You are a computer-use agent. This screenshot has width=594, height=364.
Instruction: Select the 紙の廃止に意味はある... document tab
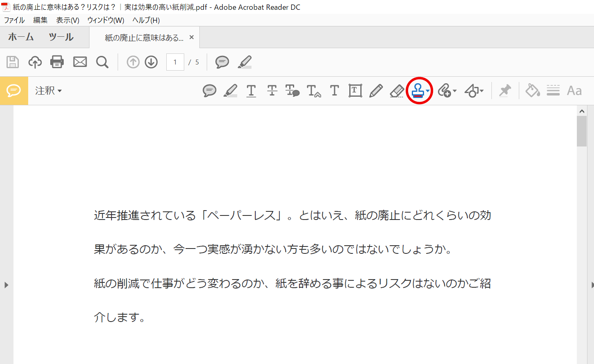coord(144,38)
